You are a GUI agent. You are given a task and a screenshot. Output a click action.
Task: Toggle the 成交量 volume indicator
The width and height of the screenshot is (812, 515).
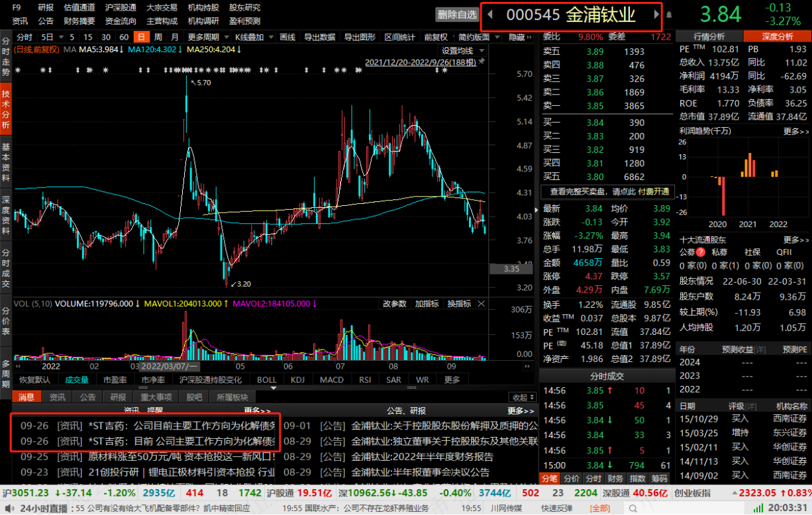point(76,380)
